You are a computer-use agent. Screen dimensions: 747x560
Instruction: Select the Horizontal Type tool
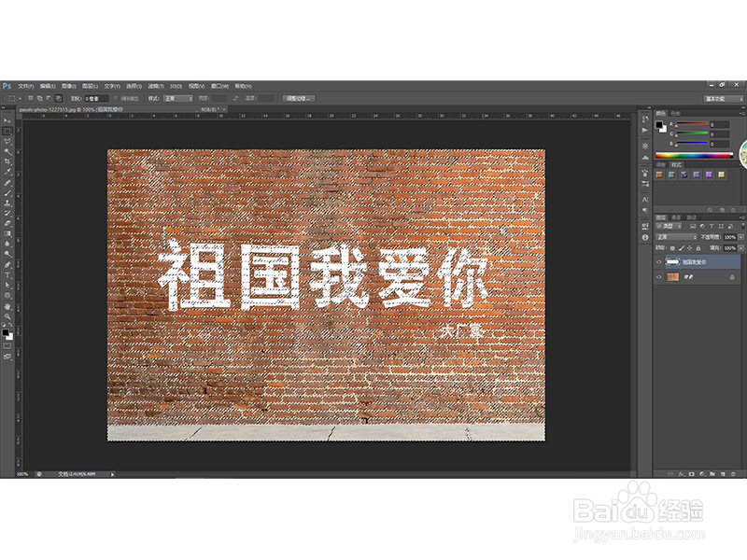pyautogui.click(x=7, y=274)
